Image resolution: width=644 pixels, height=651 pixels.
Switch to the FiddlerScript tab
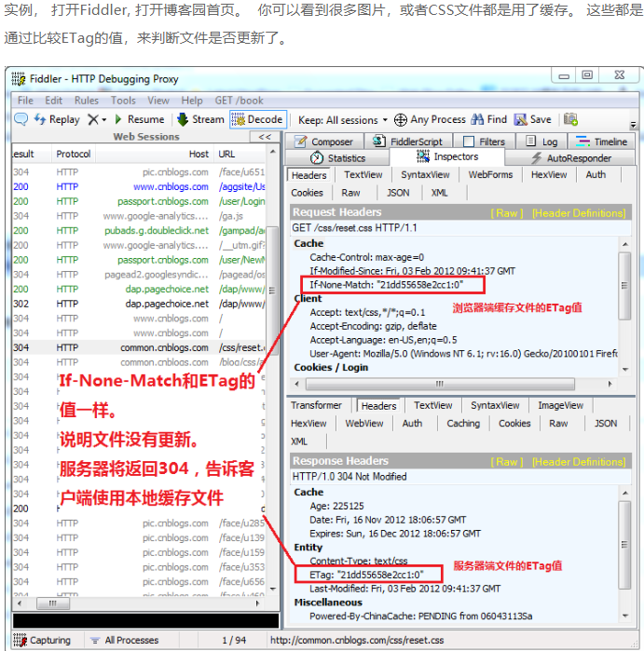tap(408, 142)
